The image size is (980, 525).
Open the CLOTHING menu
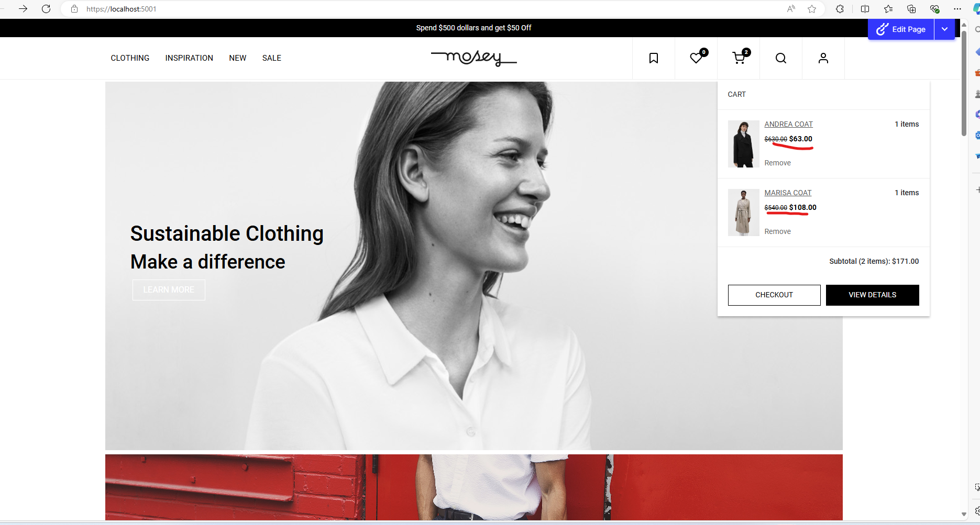click(130, 58)
